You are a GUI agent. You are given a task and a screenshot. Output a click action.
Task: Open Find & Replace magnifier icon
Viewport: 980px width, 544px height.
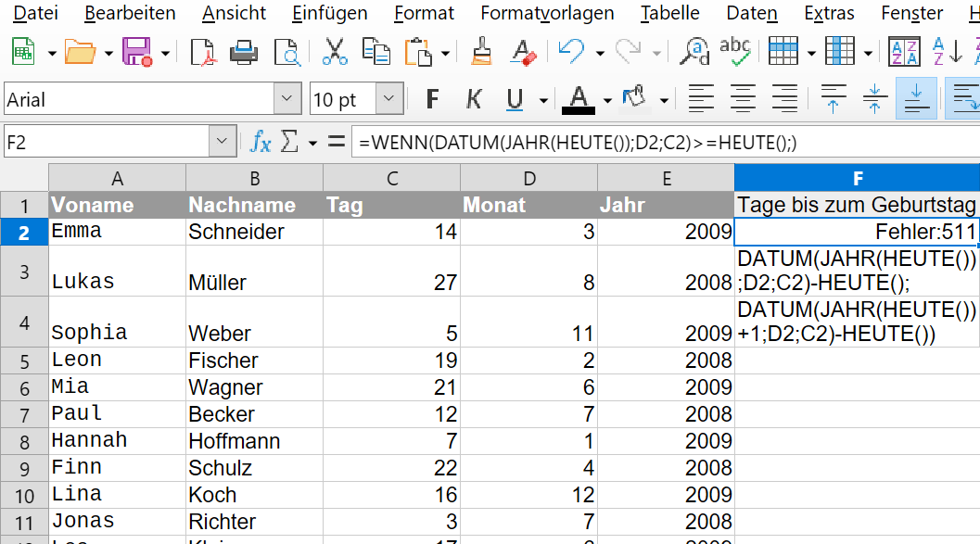[x=694, y=52]
